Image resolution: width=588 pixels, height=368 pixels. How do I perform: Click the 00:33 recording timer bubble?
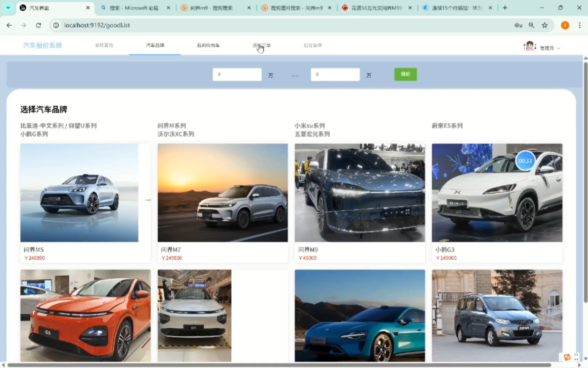pos(525,161)
